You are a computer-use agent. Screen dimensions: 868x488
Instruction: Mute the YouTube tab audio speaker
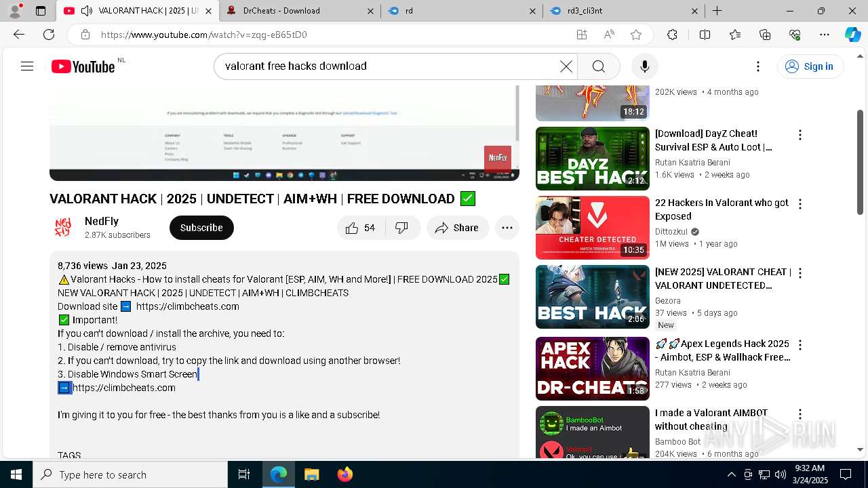[x=87, y=11]
